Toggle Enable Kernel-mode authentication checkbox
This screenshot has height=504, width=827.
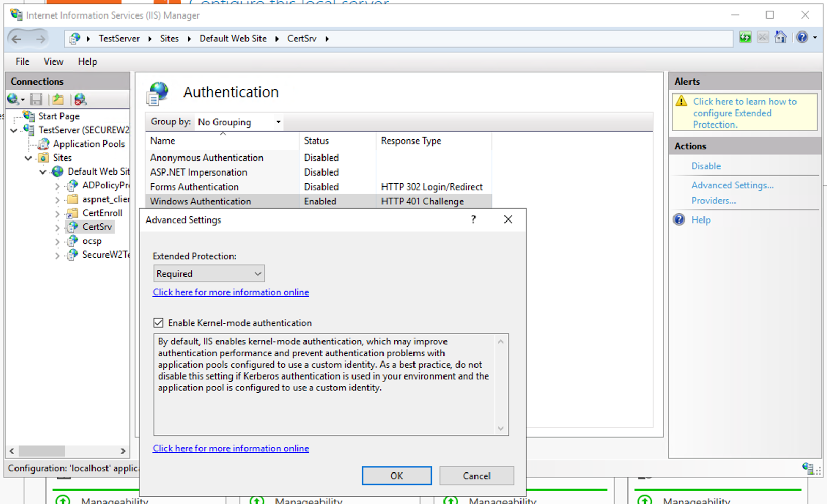[x=158, y=323]
